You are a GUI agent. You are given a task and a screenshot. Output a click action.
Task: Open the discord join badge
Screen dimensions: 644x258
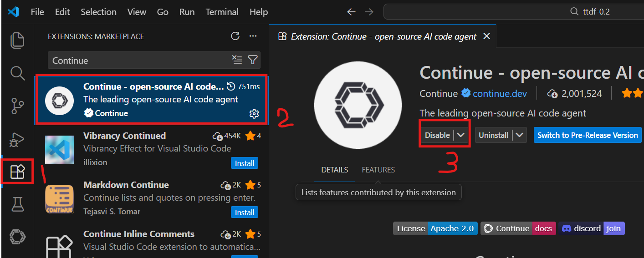[592, 228]
